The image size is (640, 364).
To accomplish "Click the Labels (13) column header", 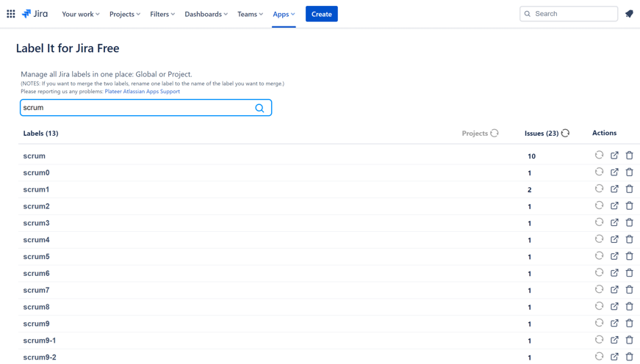I will coord(41,134).
